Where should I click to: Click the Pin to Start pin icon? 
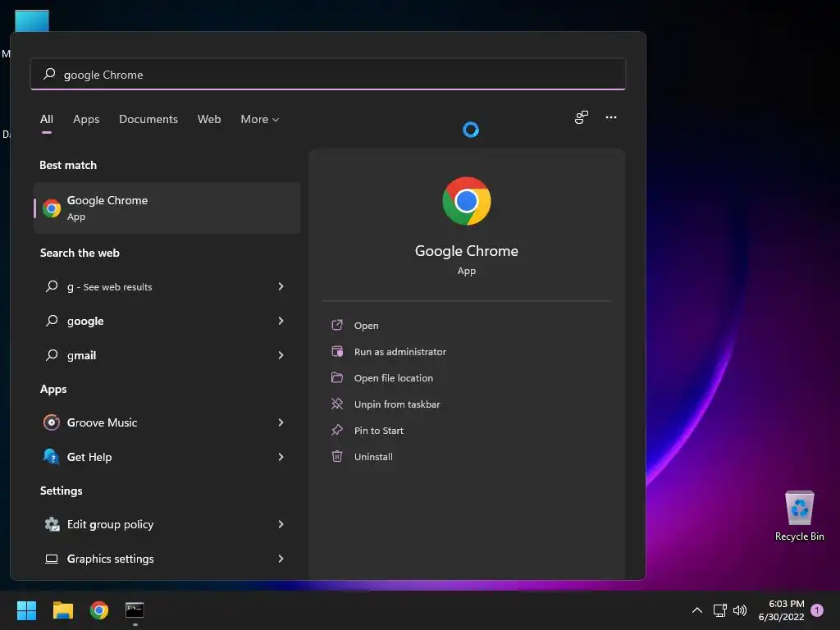pos(337,430)
